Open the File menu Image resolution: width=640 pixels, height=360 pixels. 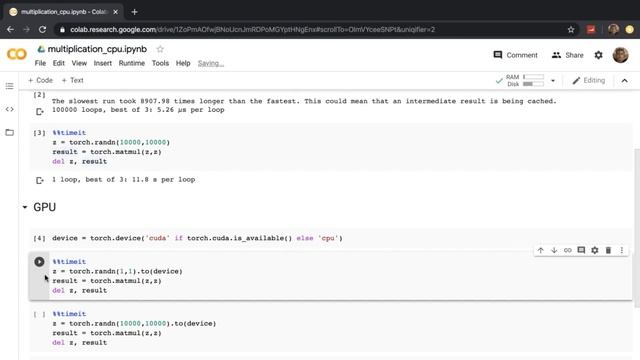coord(40,63)
